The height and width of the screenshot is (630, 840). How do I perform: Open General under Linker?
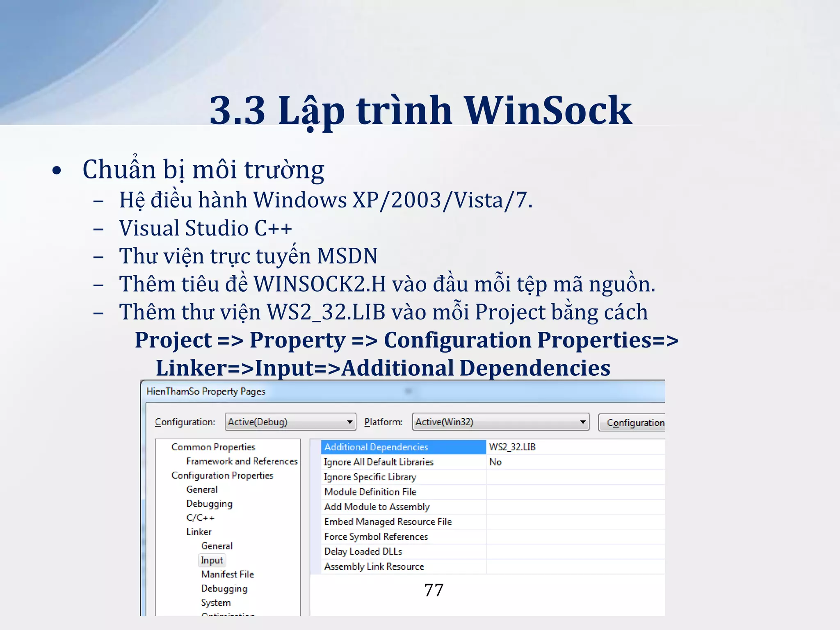click(217, 546)
